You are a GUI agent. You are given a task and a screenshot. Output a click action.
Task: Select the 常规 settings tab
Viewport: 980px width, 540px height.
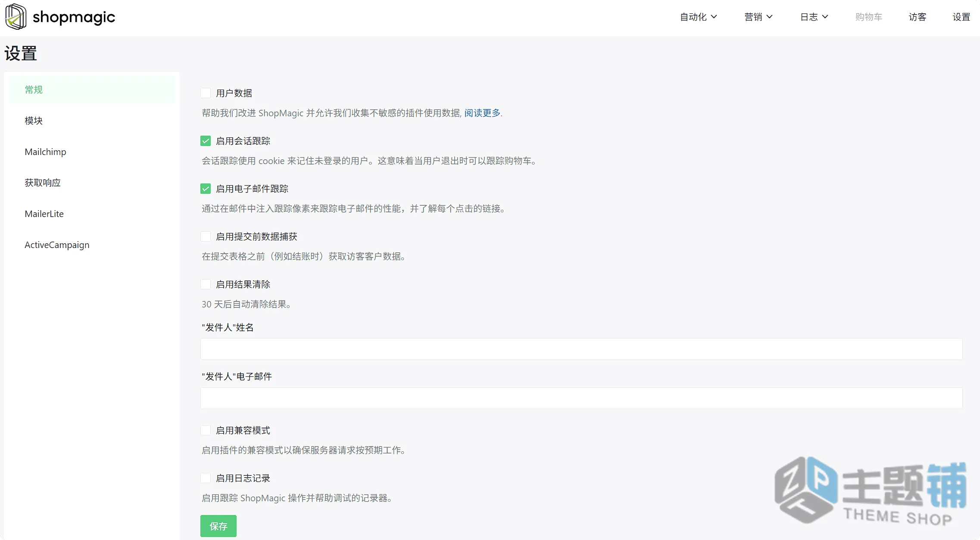click(x=91, y=90)
